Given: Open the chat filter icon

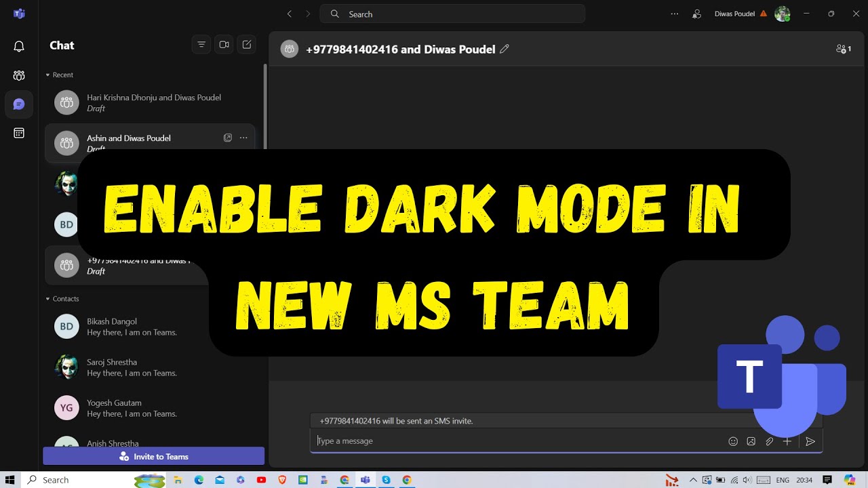Looking at the screenshot, I should tap(201, 45).
